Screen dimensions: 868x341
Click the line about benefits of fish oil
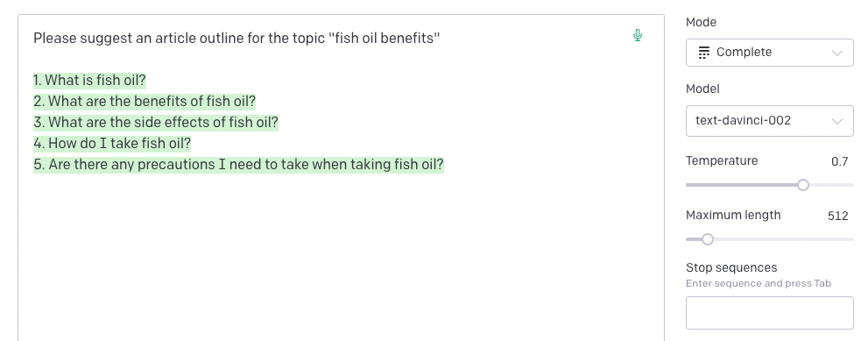pyautogui.click(x=145, y=102)
